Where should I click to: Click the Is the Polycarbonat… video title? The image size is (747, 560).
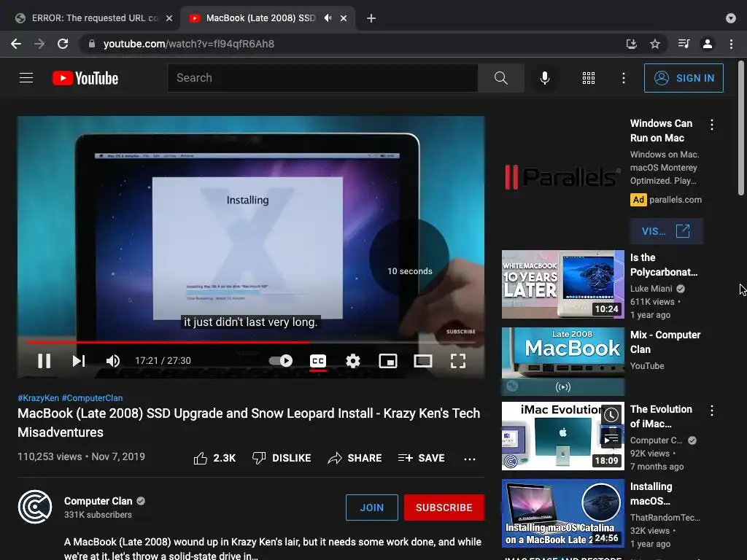pos(664,265)
